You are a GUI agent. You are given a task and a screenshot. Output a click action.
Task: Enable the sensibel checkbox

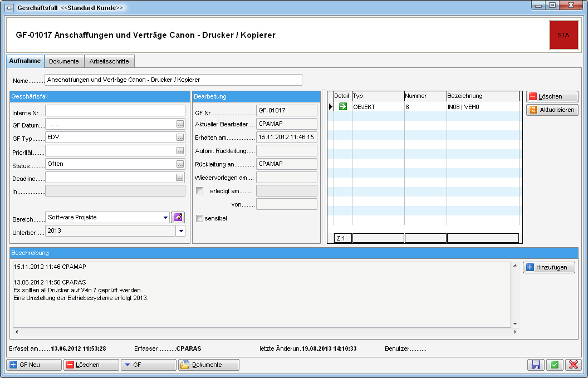[x=199, y=218]
